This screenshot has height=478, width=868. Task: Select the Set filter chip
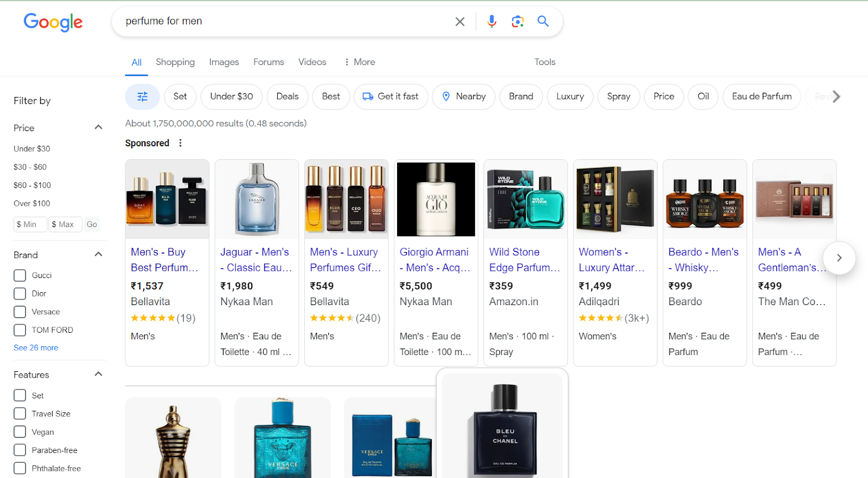180,96
